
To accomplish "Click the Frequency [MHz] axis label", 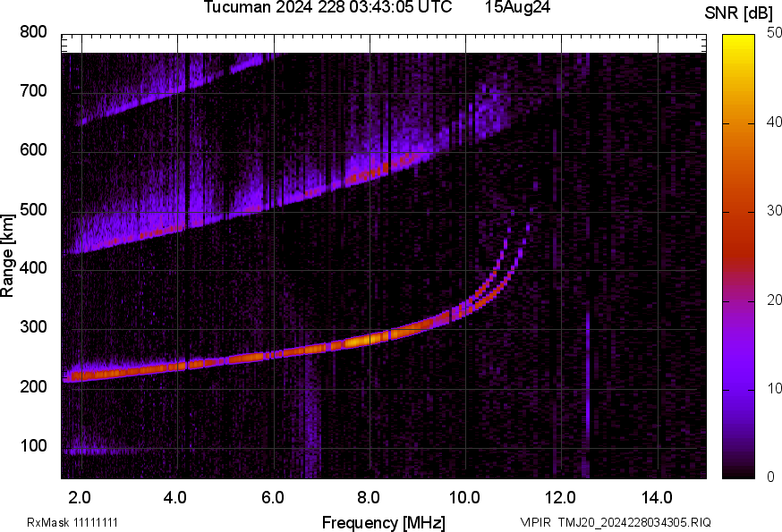I will pyautogui.click(x=383, y=522).
